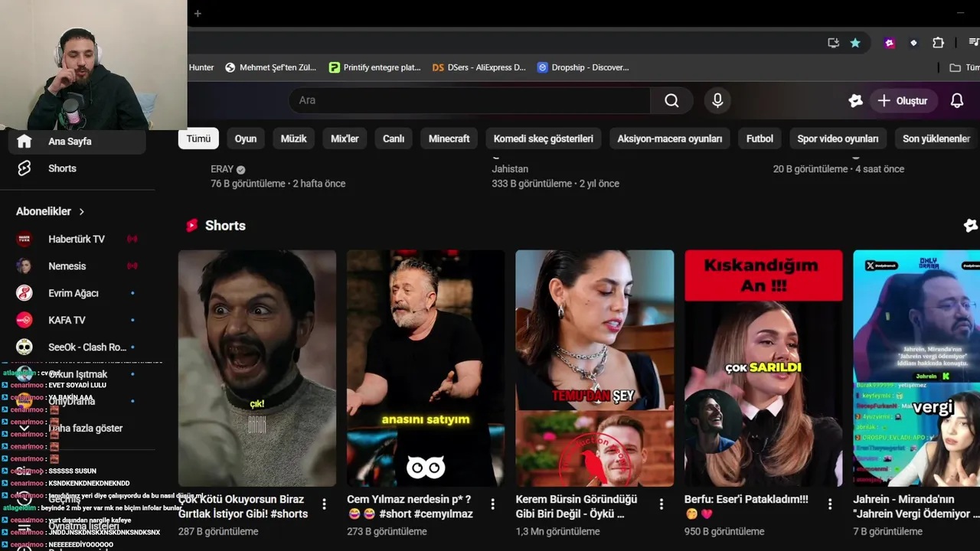Viewport: 980px width, 551px height.
Task: Activate voice search microphone icon
Action: 717,100
